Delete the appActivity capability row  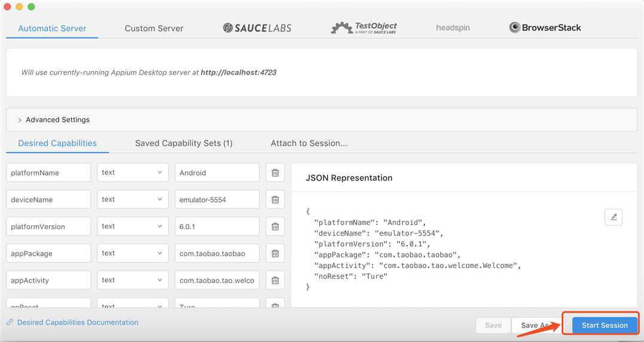click(275, 280)
